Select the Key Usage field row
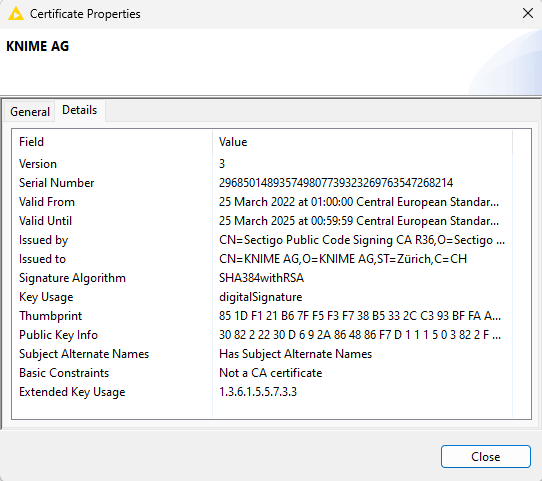542x481 pixels. [262, 297]
